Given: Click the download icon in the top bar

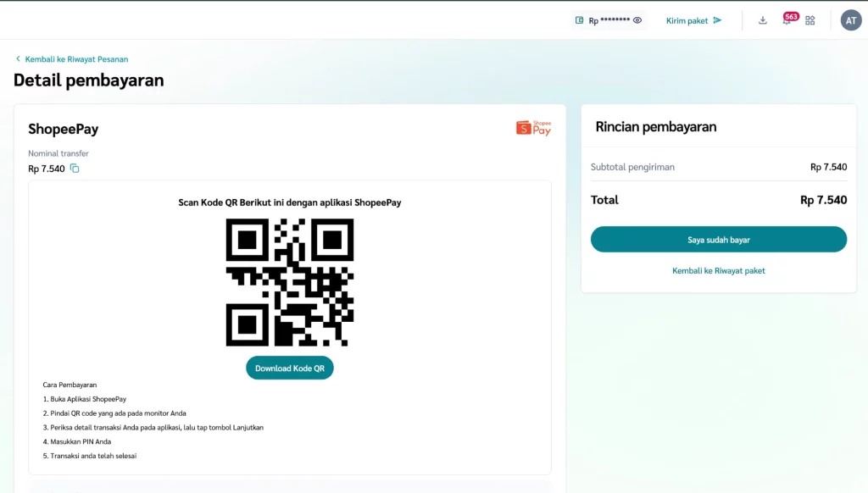Looking at the screenshot, I should 763,20.
